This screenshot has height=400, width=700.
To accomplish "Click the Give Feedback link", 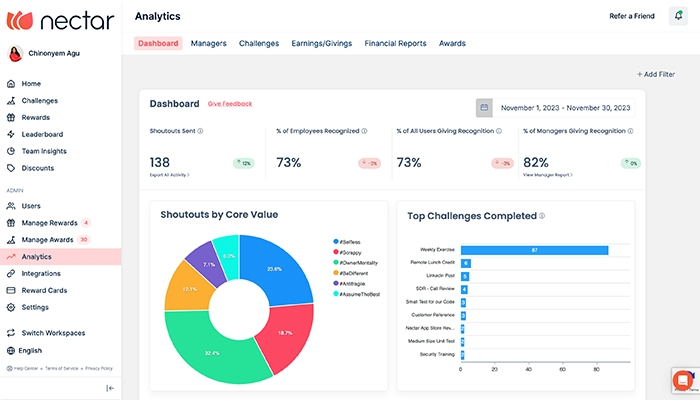I will [x=230, y=104].
